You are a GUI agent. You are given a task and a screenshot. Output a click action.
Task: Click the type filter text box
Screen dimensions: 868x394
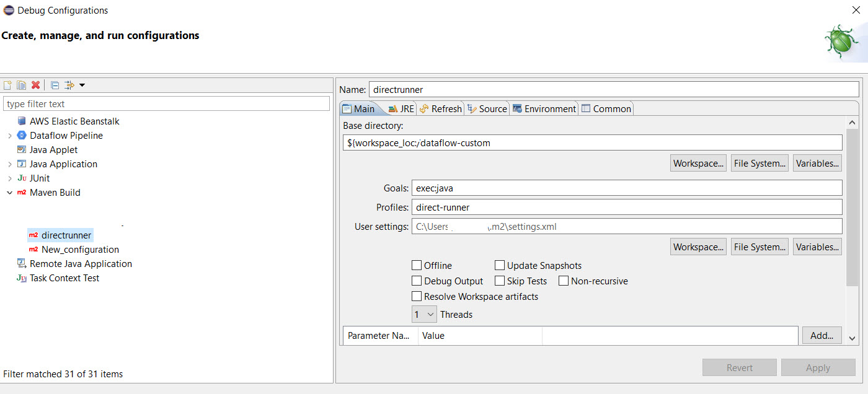[166, 103]
